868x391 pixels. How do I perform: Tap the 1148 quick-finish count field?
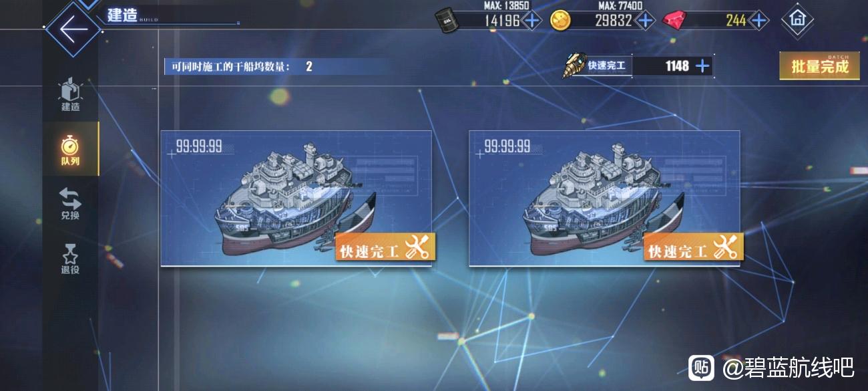pyautogui.click(x=672, y=66)
